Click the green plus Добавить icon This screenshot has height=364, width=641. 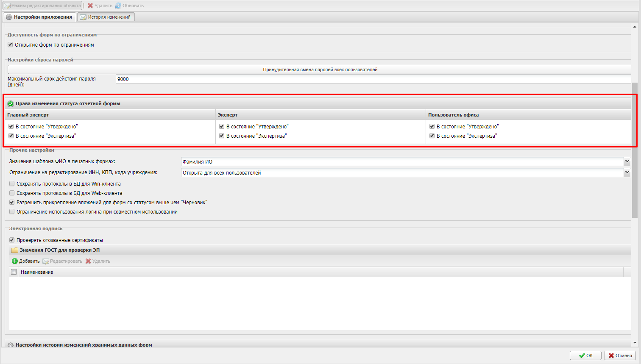[x=15, y=261]
